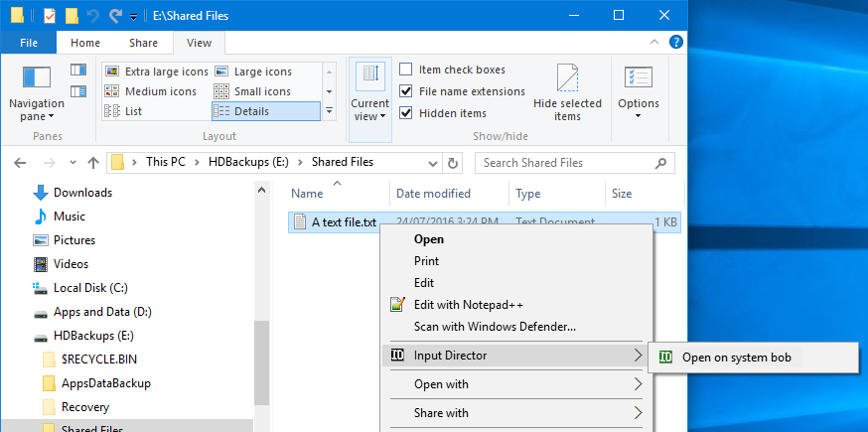Click Open on system bob
The width and height of the screenshot is (868, 432).
point(753,358)
